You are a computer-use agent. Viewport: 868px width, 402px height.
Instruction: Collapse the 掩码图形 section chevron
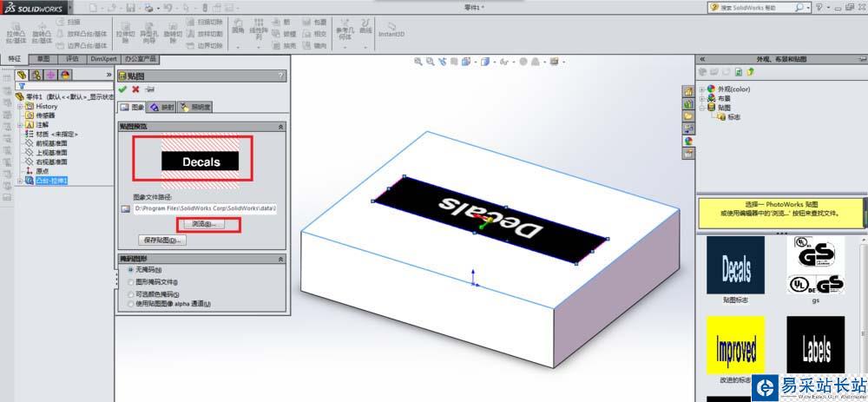(x=280, y=259)
